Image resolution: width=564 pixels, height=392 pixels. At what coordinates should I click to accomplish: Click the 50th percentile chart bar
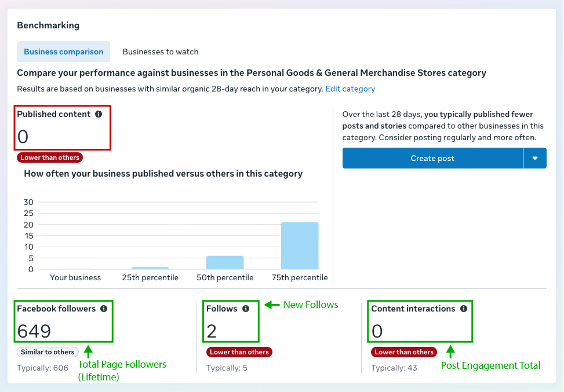(x=225, y=262)
